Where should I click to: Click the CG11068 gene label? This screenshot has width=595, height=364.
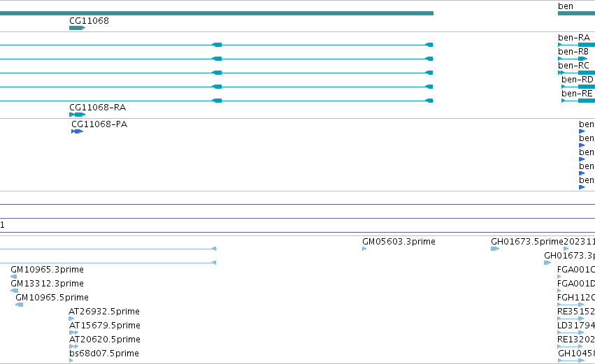(89, 21)
